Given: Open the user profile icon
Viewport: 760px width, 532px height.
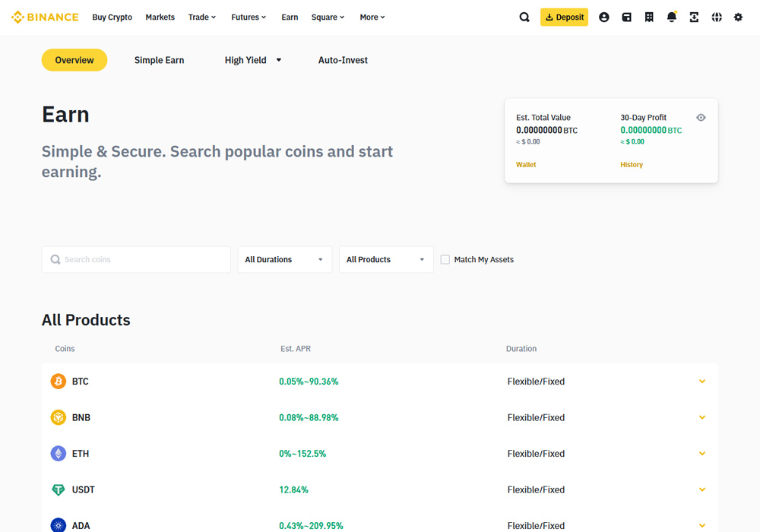Looking at the screenshot, I should (604, 17).
